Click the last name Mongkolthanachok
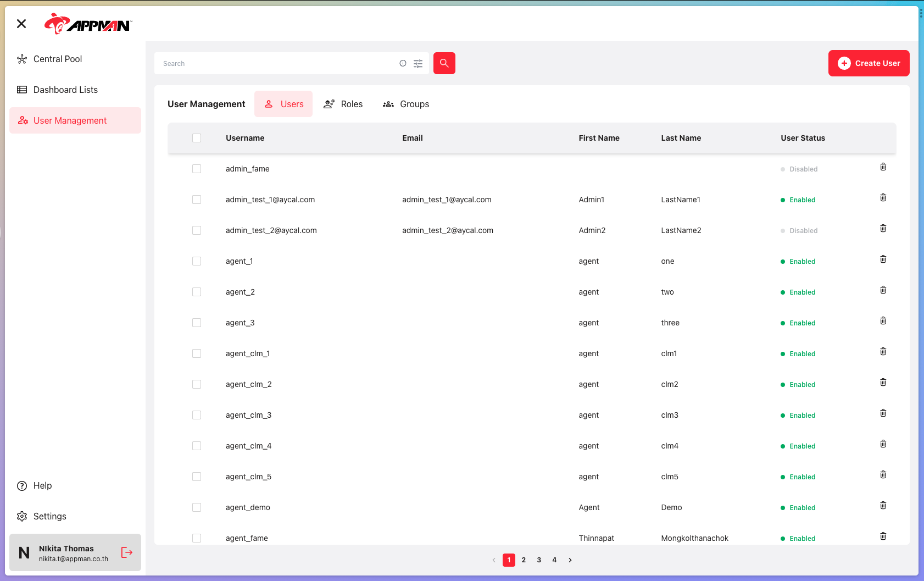Image resolution: width=924 pixels, height=581 pixels. [x=695, y=538]
